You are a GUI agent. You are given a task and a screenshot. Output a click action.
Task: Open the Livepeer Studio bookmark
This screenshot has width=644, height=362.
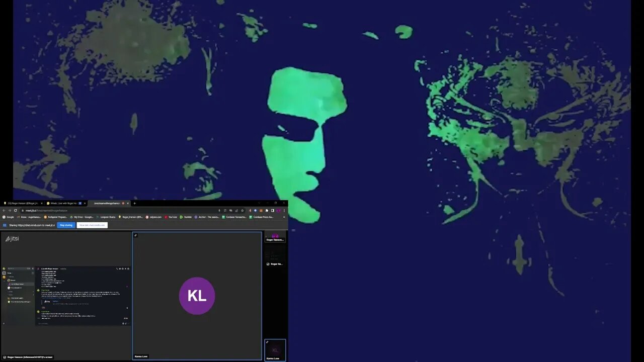coord(106,217)
